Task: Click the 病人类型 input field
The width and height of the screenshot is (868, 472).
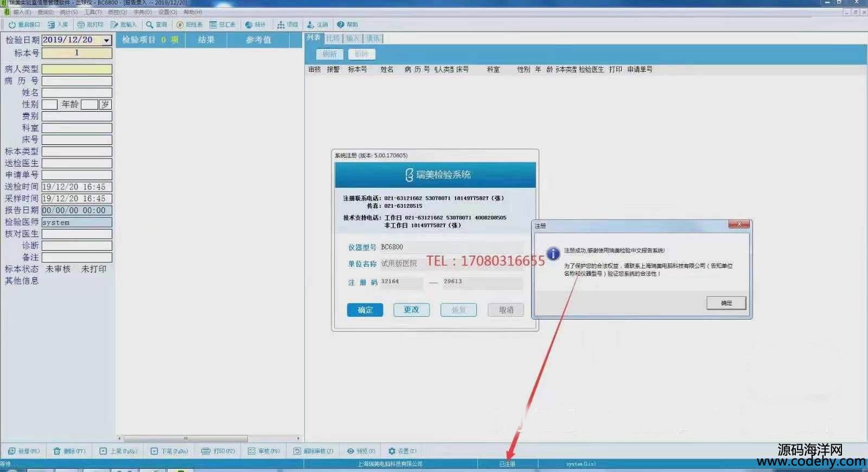Action: (x=77, y=69)
